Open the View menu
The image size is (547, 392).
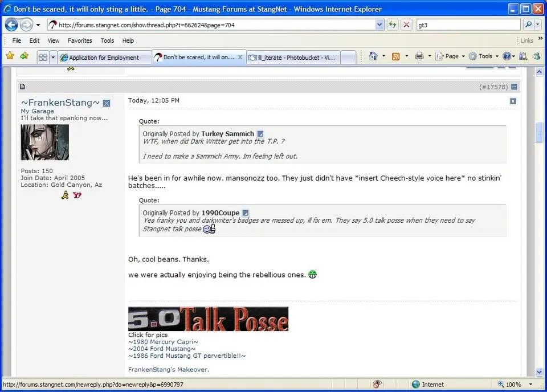(x=54, y=40)
